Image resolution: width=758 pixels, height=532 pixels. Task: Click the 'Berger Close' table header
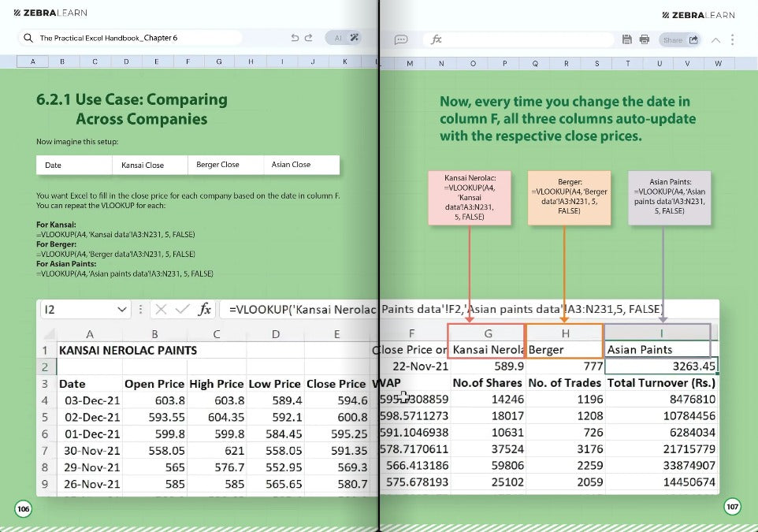tap(226, 165)
